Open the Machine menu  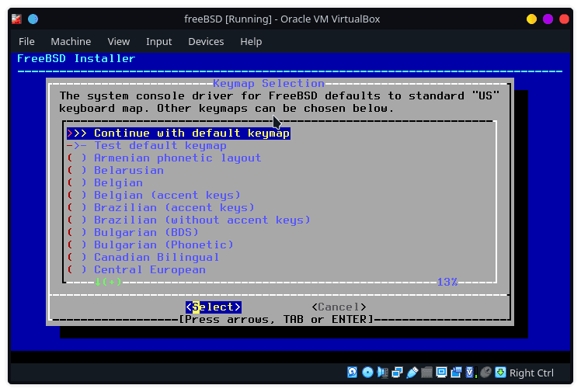(71, 41)
